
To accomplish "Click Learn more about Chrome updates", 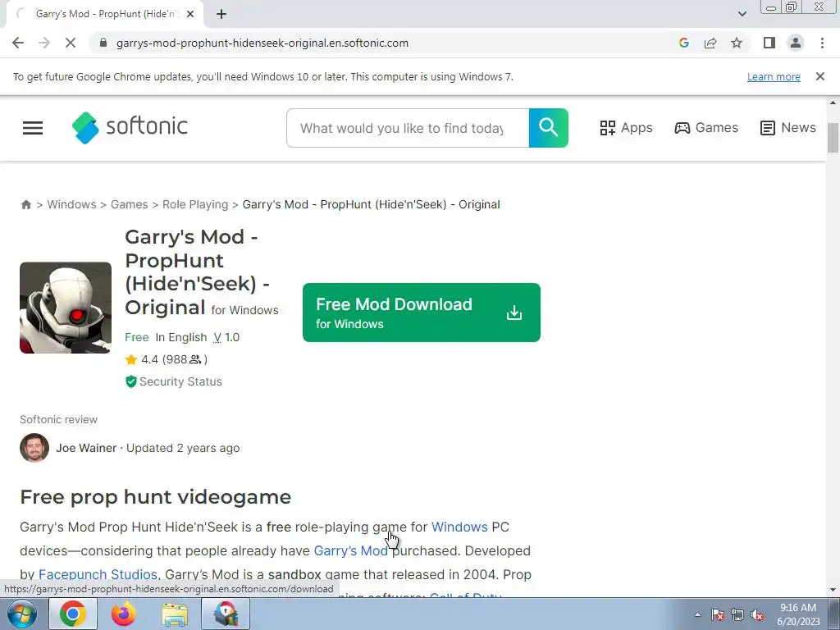I will 774,76.
